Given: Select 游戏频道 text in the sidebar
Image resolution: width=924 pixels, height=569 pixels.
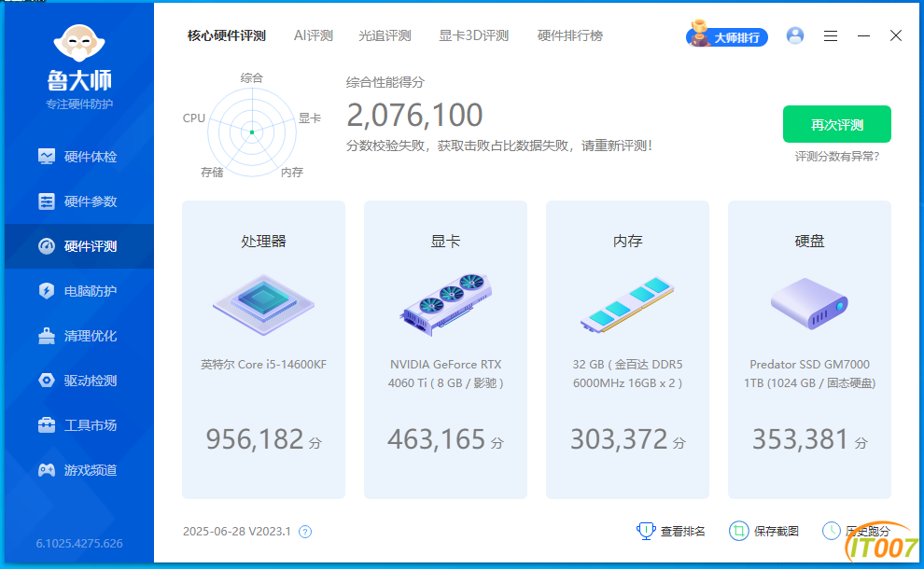Looking at the screenshot, I should (91, 470).
